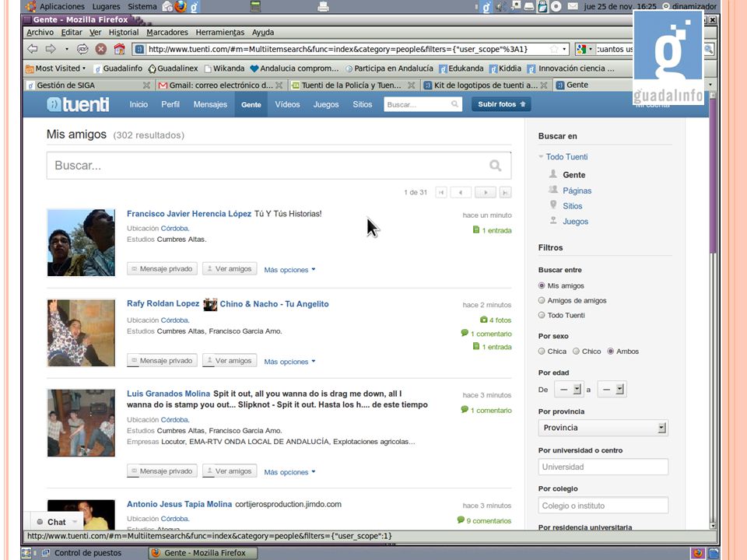
Task: Go to the first results page
Action: (x=441, y=192)
